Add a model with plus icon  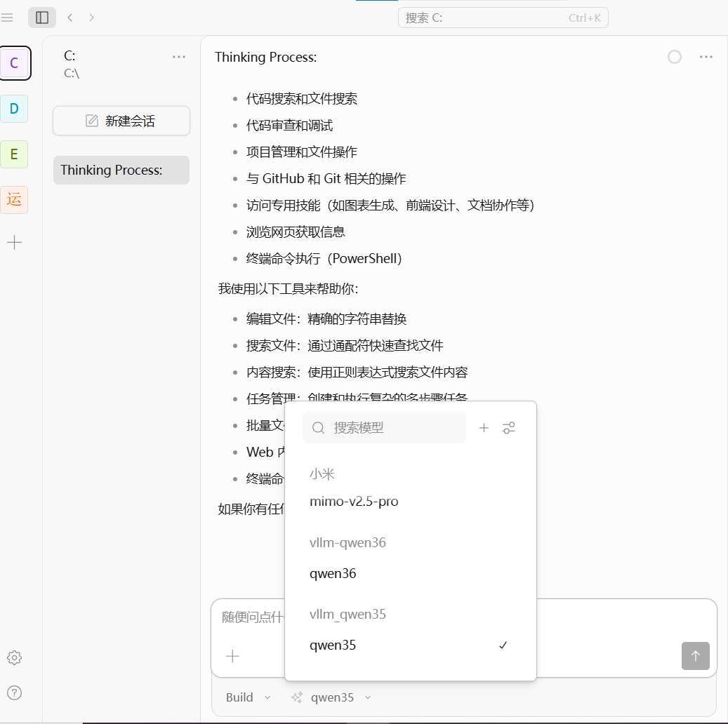(484, 428)
